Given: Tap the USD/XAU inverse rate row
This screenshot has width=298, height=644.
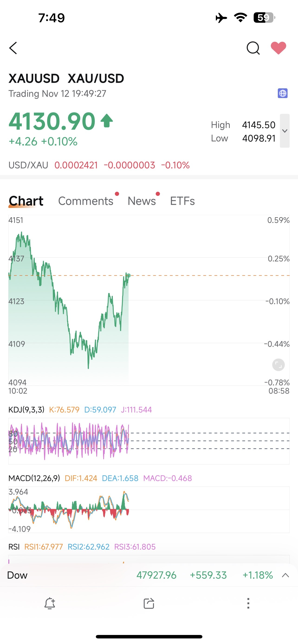Looking at the screenshot, I should coord(99,165).
